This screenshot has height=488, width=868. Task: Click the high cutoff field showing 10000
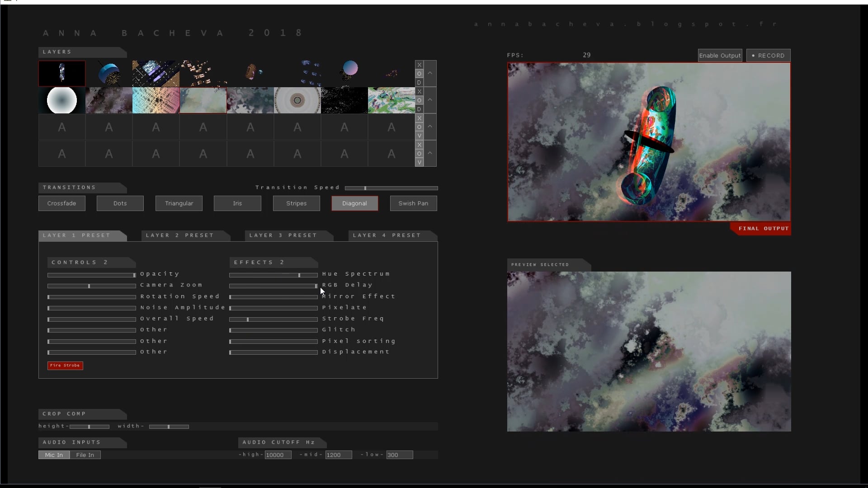click(278, 455)
